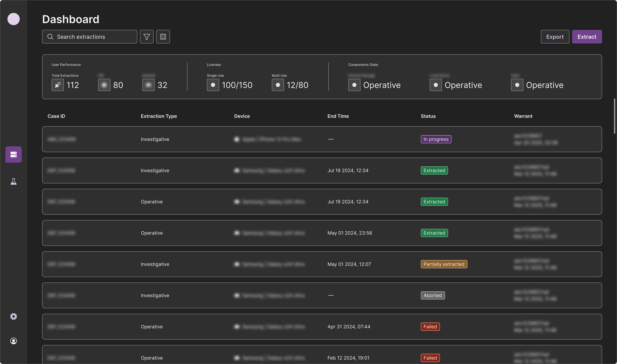The height and width of the screenshot is (364, 617).
Task: Open the row with Aborted status
Action: 322,295
